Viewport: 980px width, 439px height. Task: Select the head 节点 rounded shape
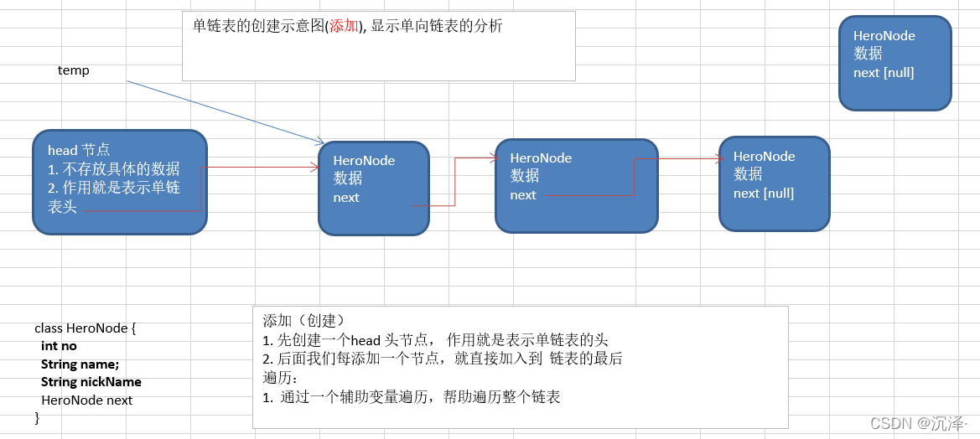pos(119,183)
